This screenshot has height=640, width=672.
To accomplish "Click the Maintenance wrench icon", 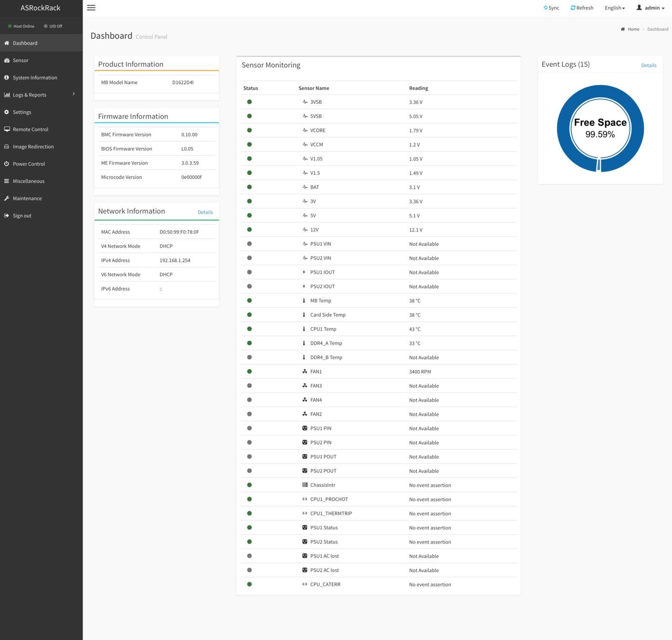I will (x=6, y=199).
